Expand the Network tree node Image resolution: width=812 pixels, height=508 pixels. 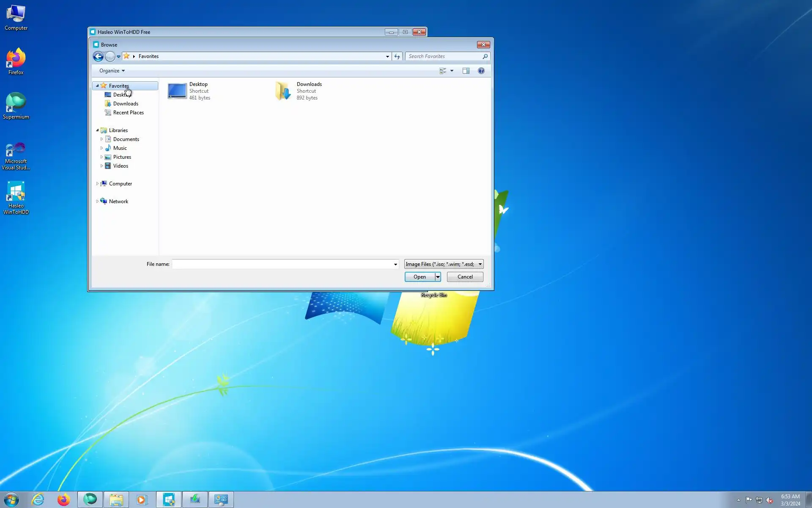(97, 202)
